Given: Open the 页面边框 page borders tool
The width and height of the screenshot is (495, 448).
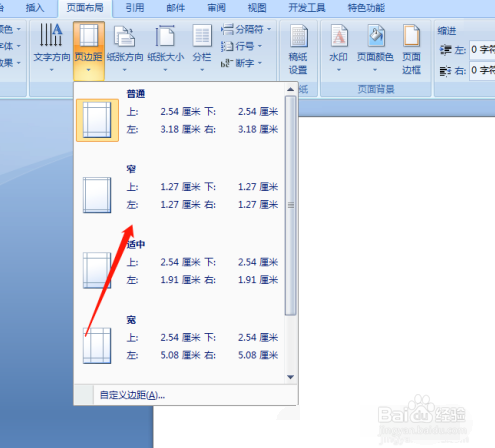Looking at the screenshot, I should [x=411, y=50].
